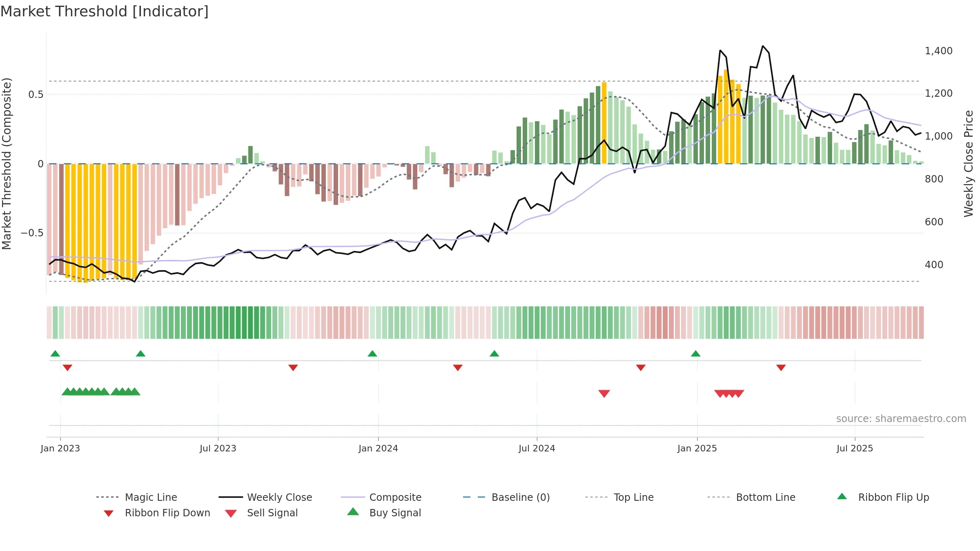The width and height of the screenshot is (980, 551).
Task: Click the Jul 2024 x-axis label
Action: coord(537,448)
